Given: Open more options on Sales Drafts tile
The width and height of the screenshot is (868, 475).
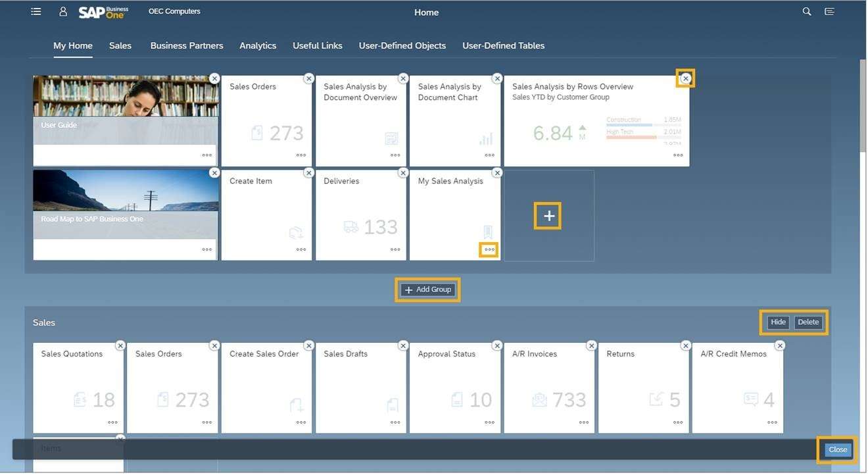Looking at the screenshot, I should (395, 423).
